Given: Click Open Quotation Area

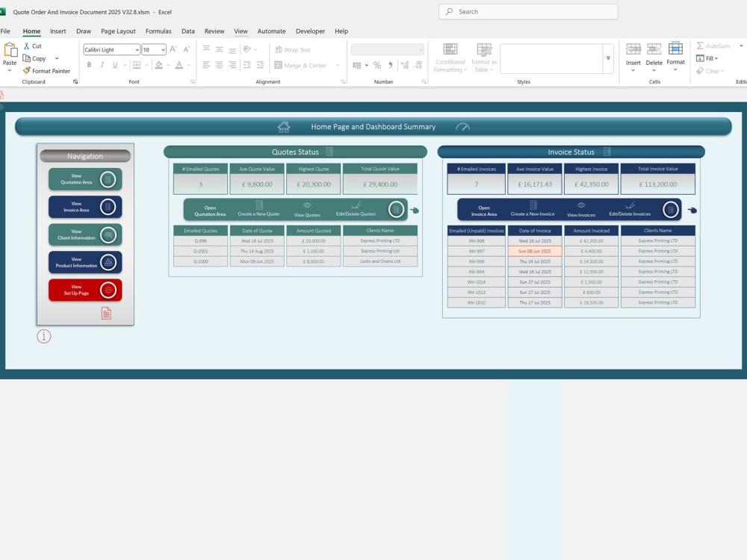Looking at the screenshot, I should [210, 211].
